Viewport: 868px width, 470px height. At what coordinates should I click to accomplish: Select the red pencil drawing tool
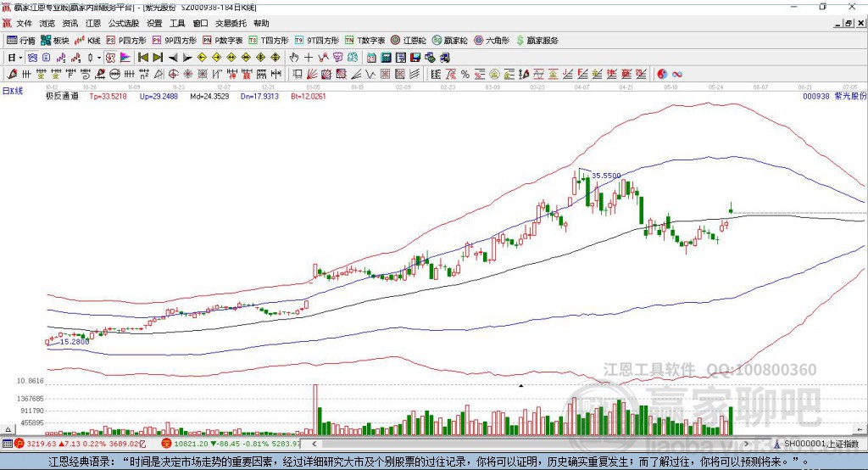pos(12,75)
